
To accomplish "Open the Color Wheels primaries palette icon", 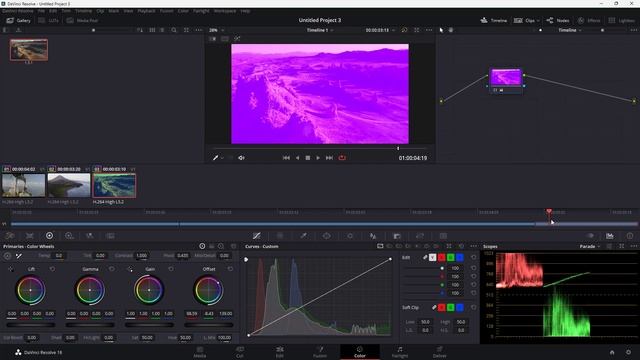I will point(49,236).
